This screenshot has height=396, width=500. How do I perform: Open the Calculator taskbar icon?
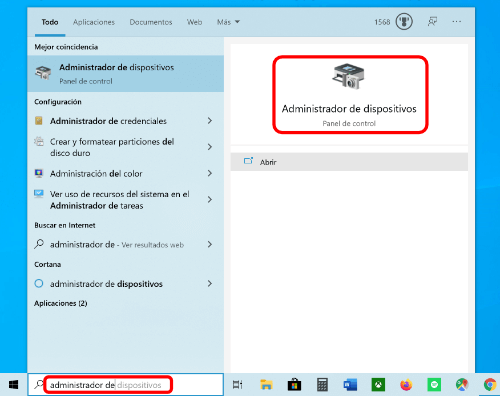pos(322,385)
